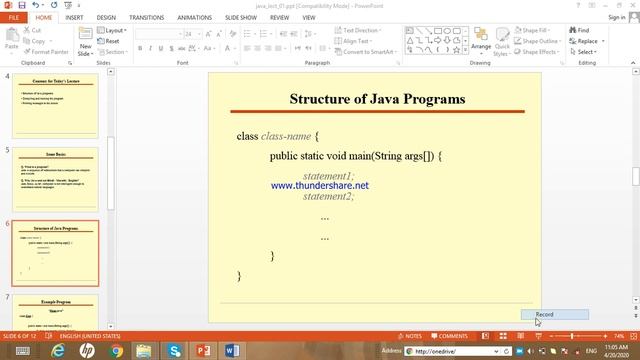
Task: Select the Star shape in gallery
Action: (457, 50)
